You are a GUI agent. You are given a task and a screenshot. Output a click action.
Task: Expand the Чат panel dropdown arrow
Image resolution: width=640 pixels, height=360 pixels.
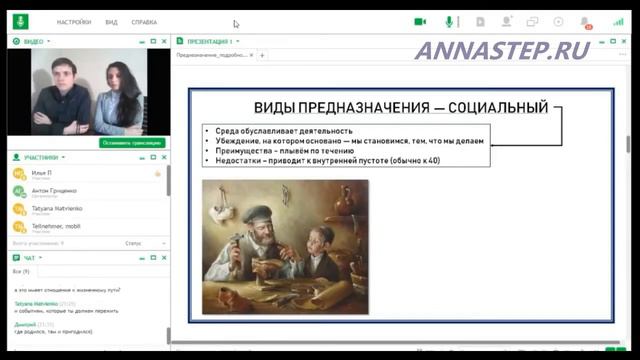(x=40, y=258)
